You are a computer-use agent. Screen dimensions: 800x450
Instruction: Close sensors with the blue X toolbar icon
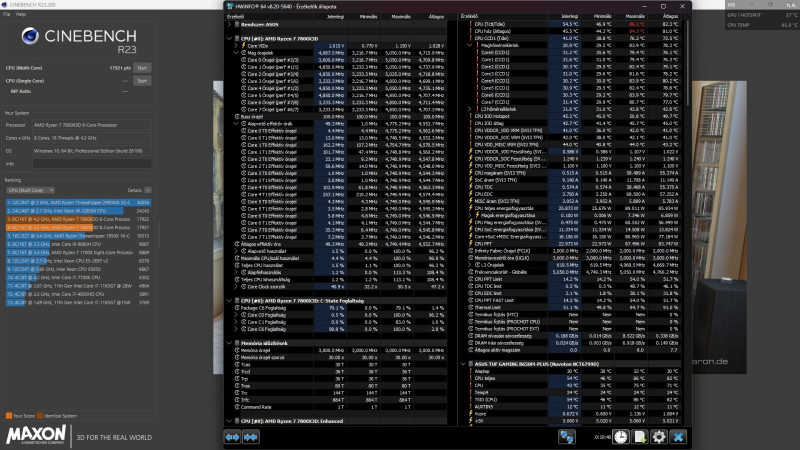point(678,437)
